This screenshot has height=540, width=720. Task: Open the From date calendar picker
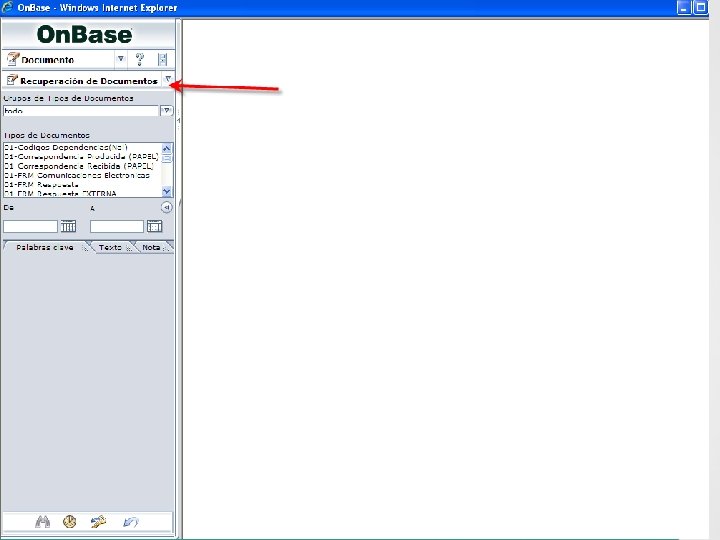68,226
